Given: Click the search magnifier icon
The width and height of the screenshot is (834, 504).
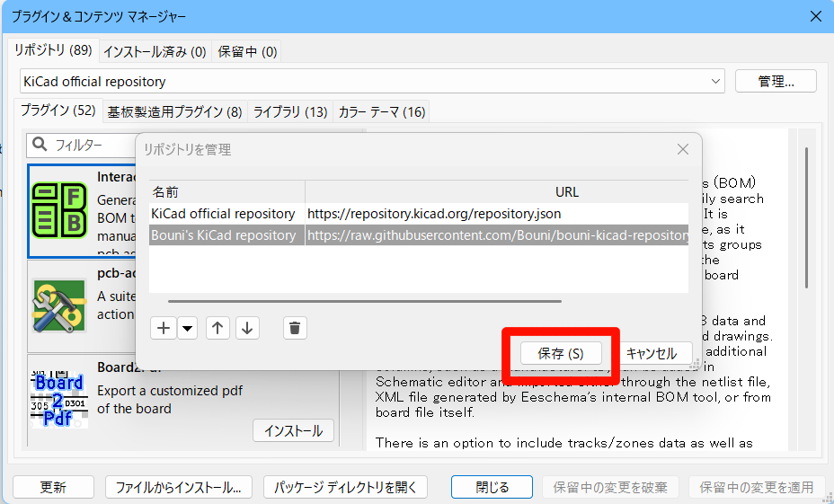Looking at the screenshot, I should click(x=40, y=144).
